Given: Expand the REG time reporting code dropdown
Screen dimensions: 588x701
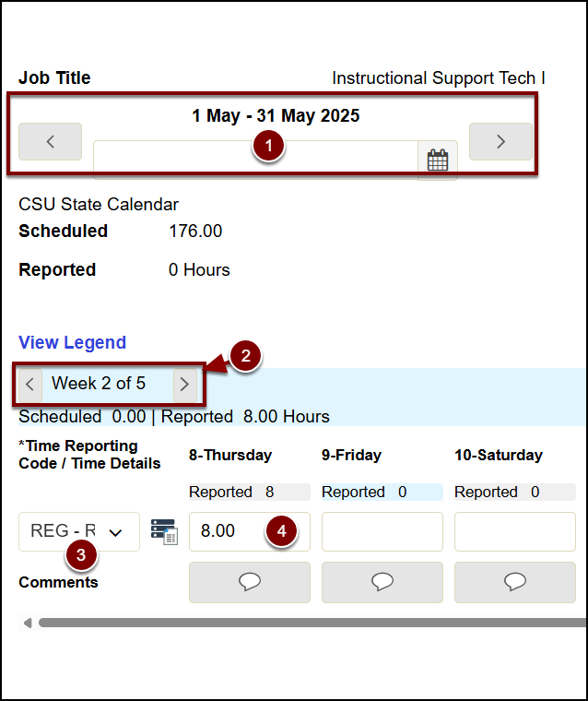Looking at the screenshot, I should tap(79, 531).
